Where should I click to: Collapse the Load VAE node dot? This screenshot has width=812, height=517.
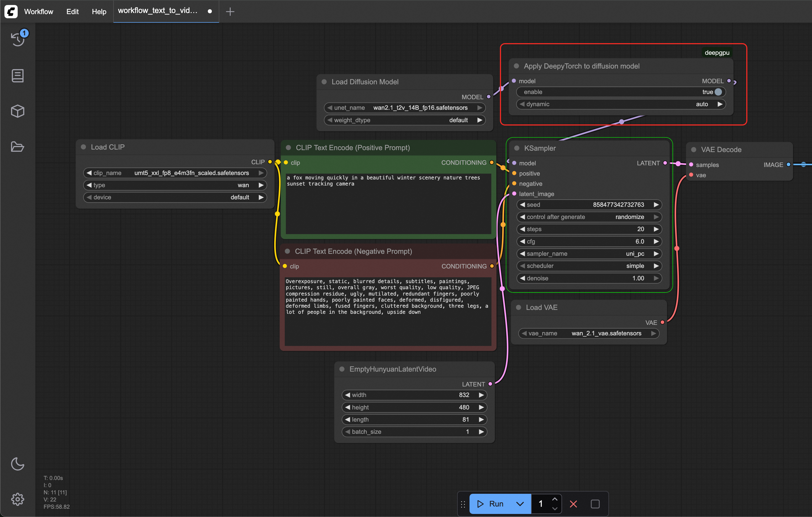click(x=519, y=307)
